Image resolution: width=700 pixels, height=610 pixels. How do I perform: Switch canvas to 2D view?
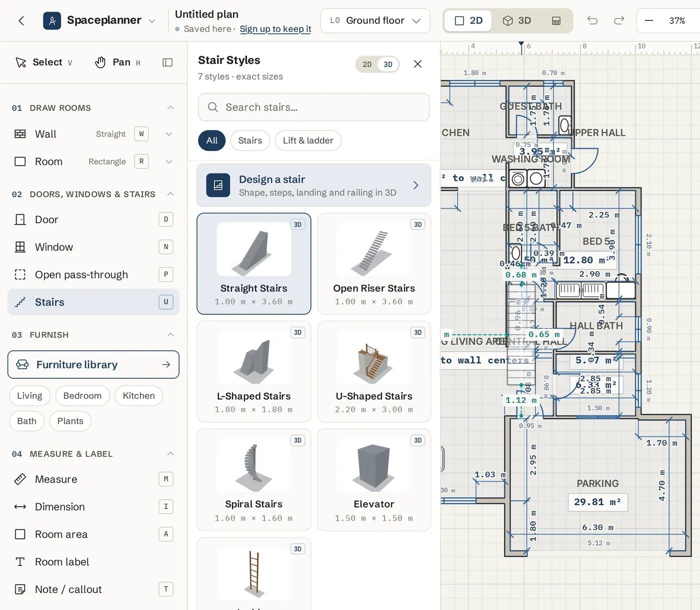tap(468, 20)
